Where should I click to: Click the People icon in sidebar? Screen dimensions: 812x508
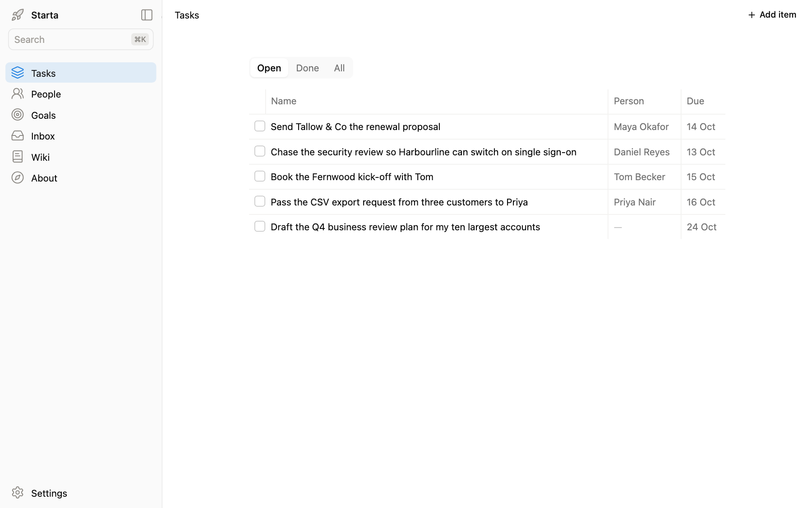pyautogui.click(x=18, y=93)
